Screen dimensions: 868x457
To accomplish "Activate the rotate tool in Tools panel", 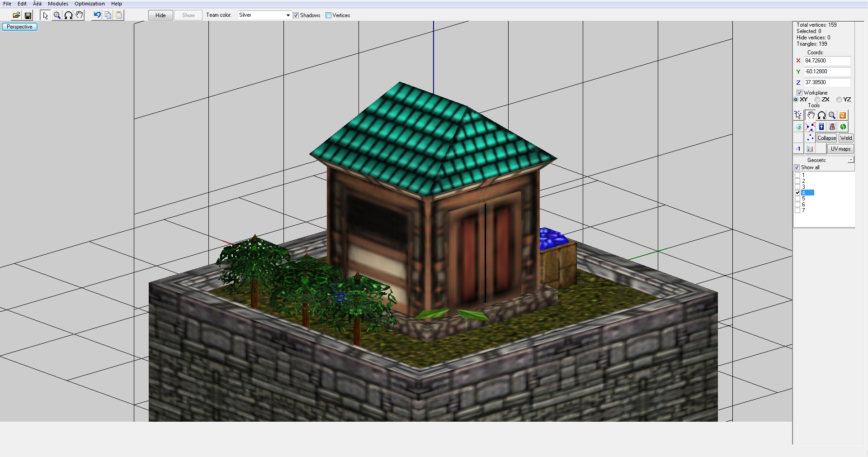I will click(x=821, y=115).
